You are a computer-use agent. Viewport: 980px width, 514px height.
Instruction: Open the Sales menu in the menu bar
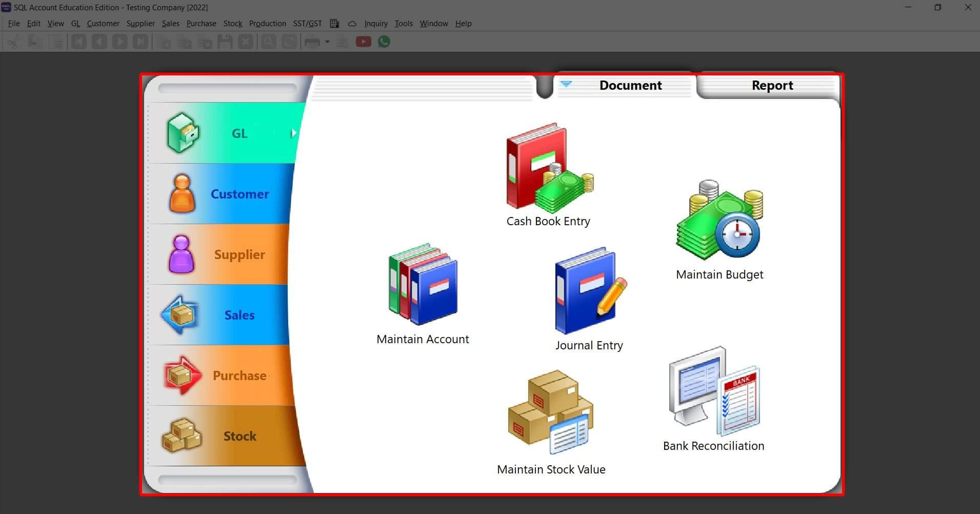click(x=171, y=24)
